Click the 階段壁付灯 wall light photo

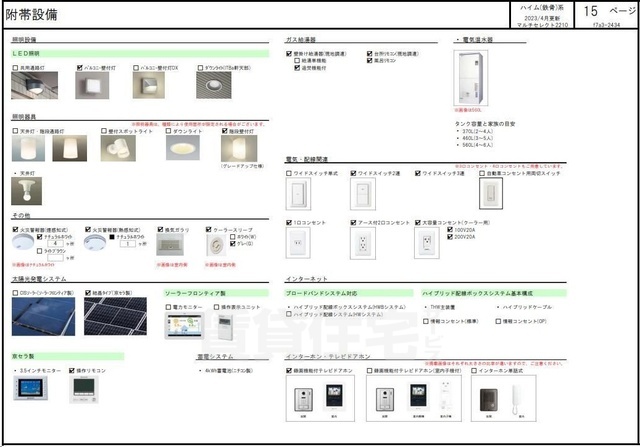239,149
